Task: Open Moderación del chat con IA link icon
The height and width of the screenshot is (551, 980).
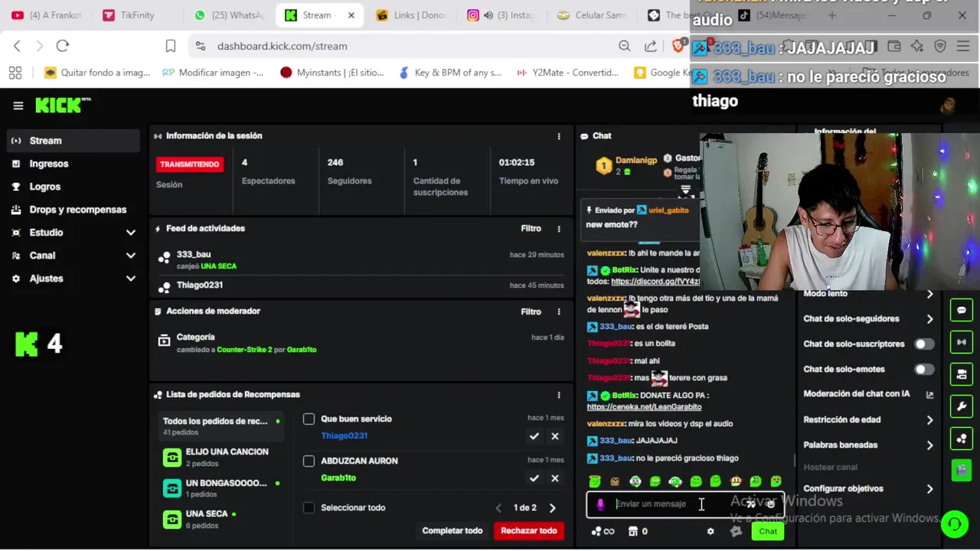Action: point(929,395)
